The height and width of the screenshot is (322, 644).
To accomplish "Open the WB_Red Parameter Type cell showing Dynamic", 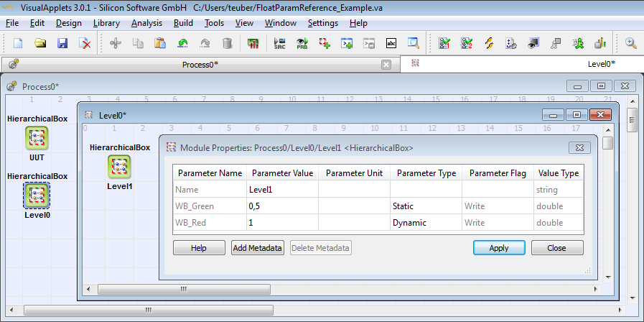I will click(425, 223).
